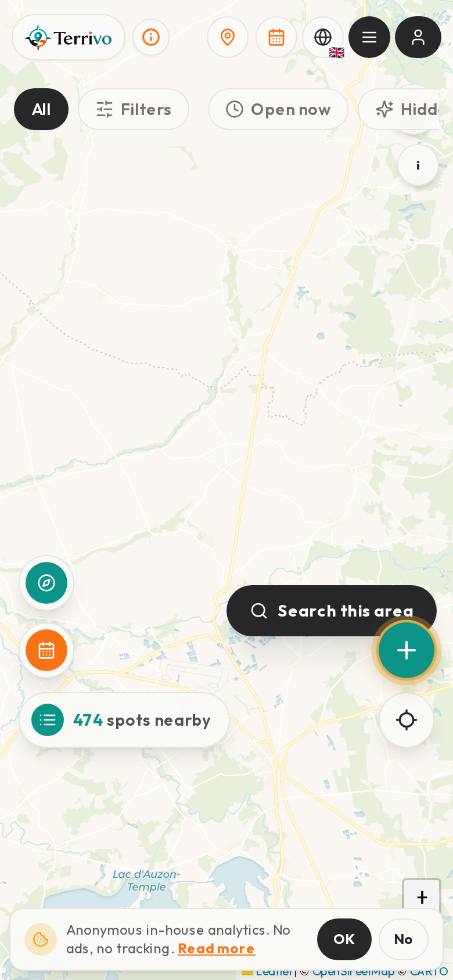The width and height of the screenshot is (453, 980).
Task: Click the Terrivo logo
Action: click(69, 38)
